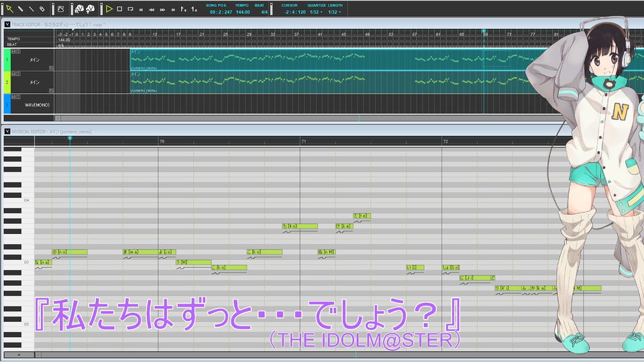This screenshot has width=644, height=362.
Task: Expand control panel with up-arrow button
Action: point(19,355)
